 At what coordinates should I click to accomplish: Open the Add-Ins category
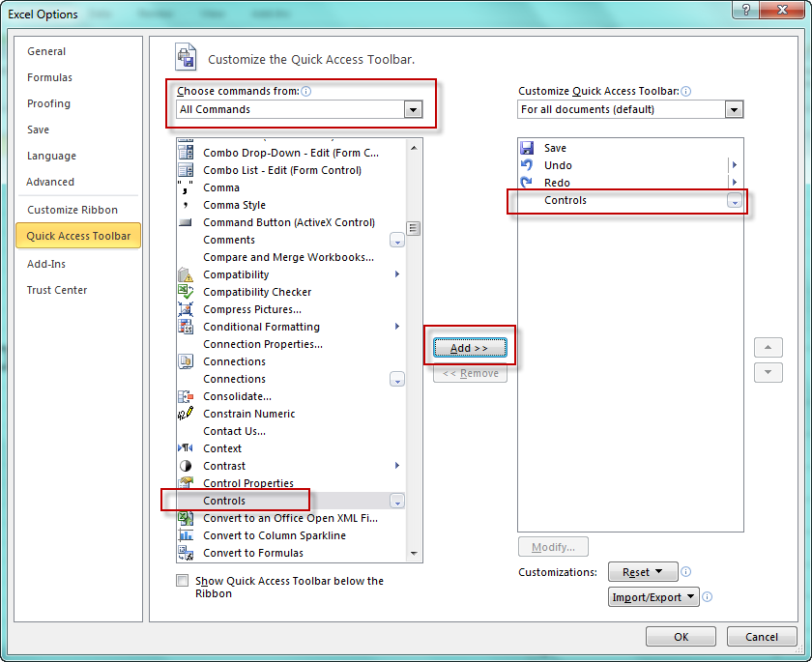46,264
